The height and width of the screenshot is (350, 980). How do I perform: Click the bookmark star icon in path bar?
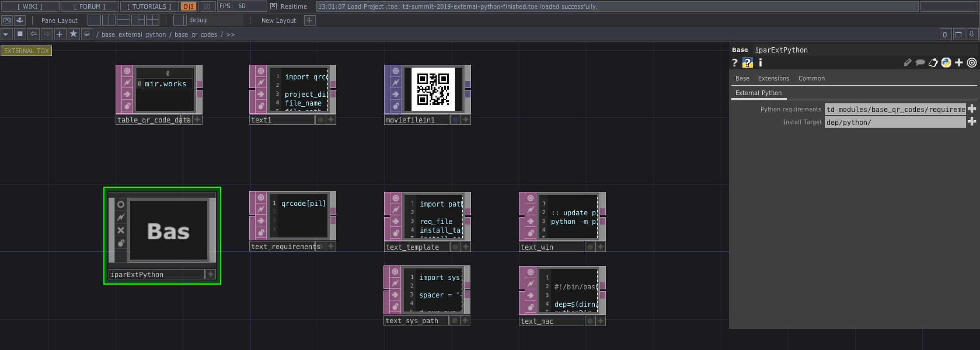pyautogui.click(x=73, y=34)
